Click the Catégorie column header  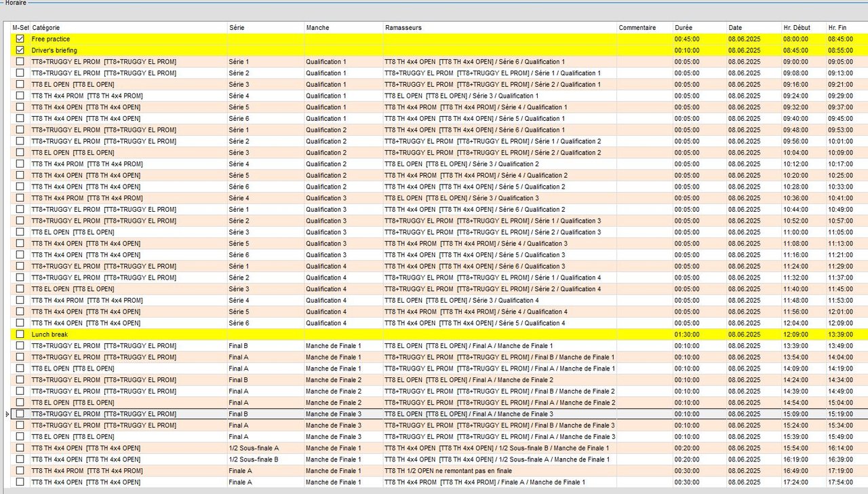(128, 28)
